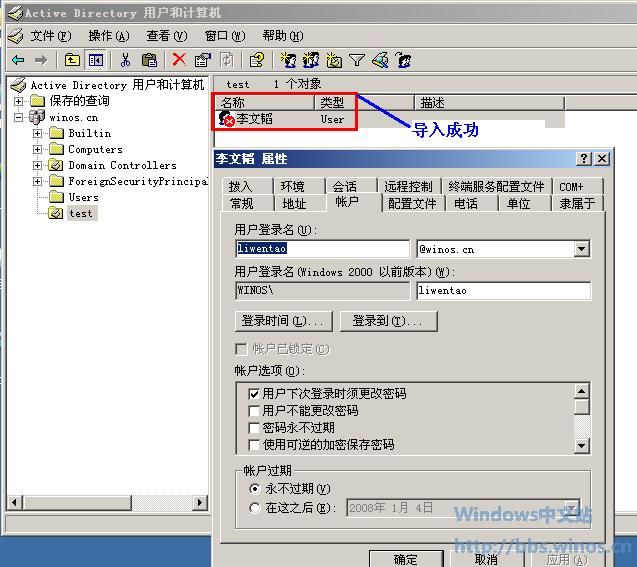Create a new user toolbar icon
This screenshot has width=637, height=567.
tap(288, 60)
